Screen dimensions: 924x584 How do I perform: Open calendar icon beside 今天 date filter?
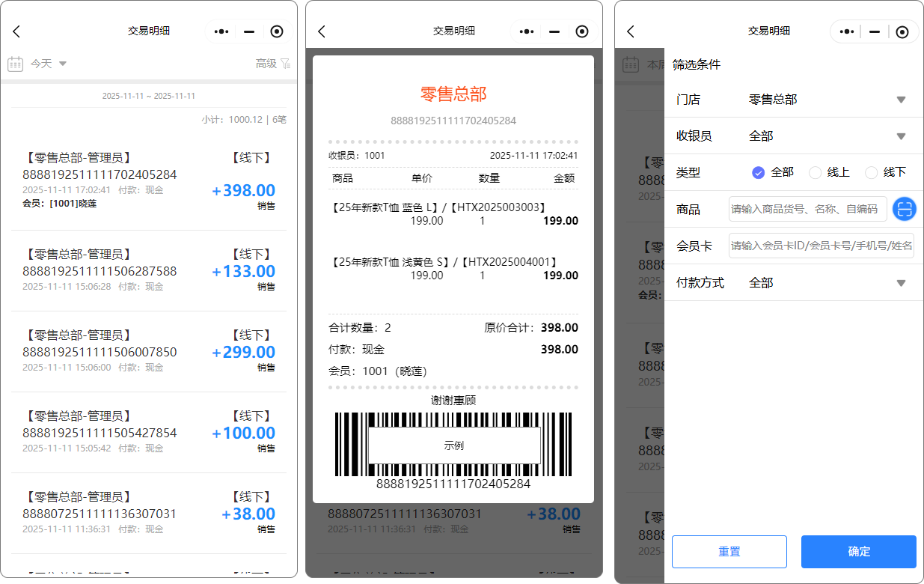(15, 64)
